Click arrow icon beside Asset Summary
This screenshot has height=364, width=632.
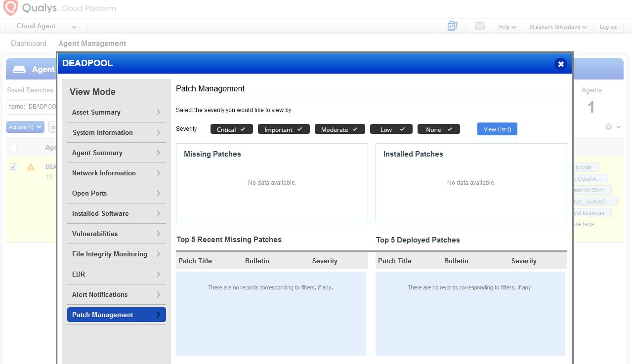tap(159, 112)
